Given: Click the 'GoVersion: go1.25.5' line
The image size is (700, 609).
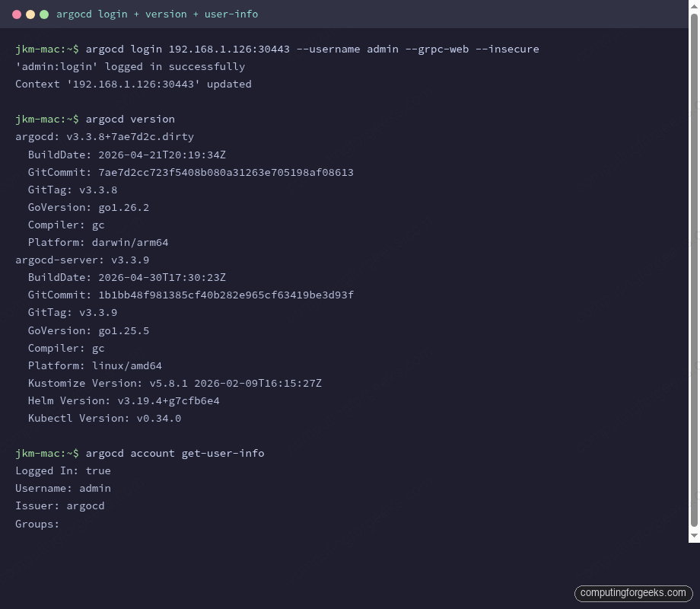Looking at the screenshot, I should click(x=88, y=330).
